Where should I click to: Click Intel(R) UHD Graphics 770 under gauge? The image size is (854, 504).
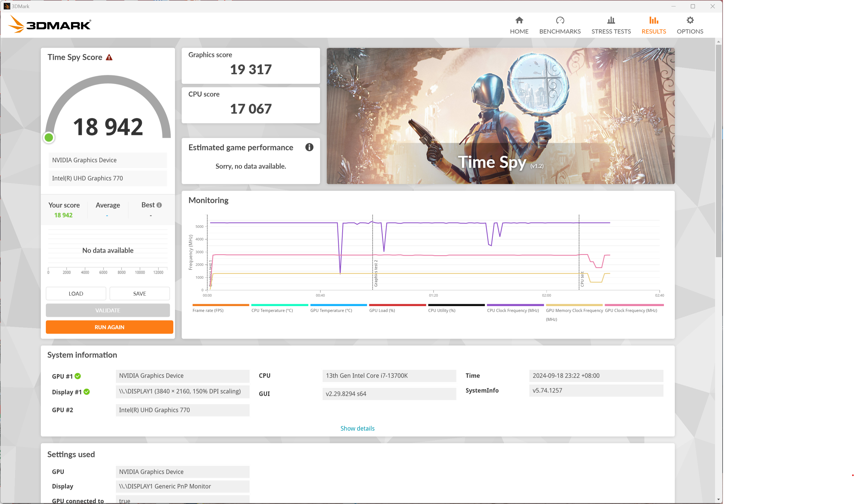[x=108, y=179]
